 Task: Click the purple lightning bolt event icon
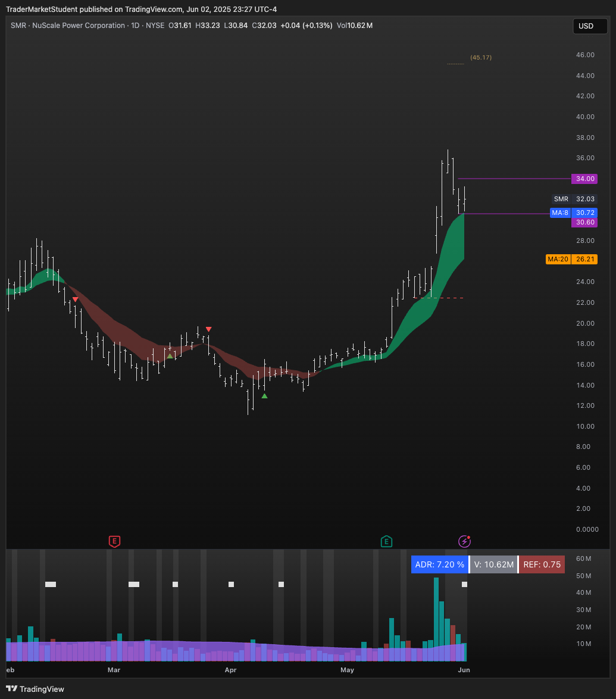[464, 541]
